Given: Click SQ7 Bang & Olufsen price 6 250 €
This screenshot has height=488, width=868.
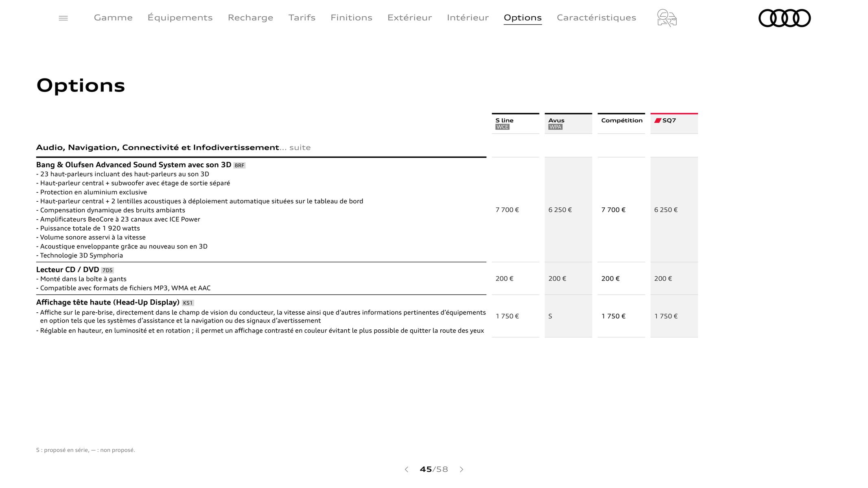Looking at the screenshot, I should tap(666, 210).
